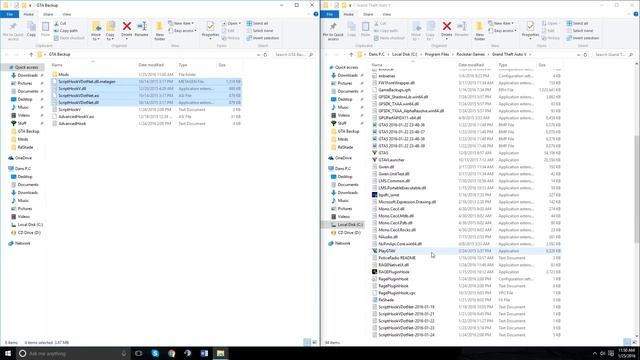
Task: Open the Open dropdown in GTA Backup ribbon
Action: coord(231,23)
